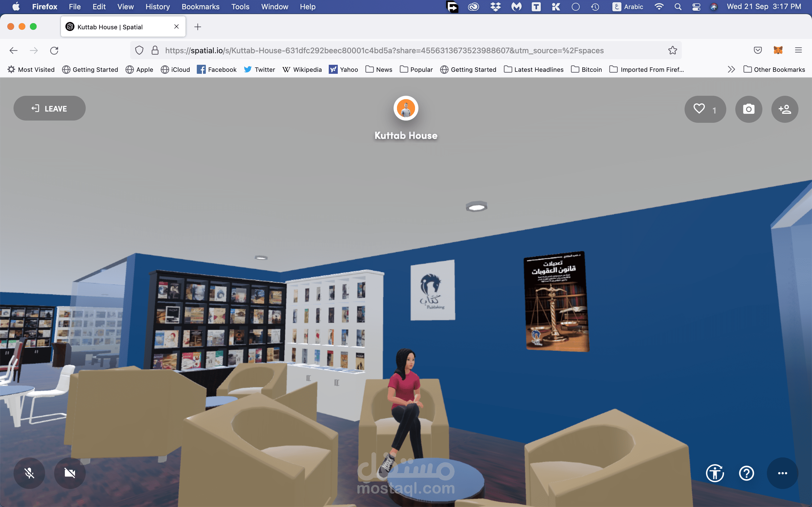Open the Firefox hamburger application menu
The width and height of the screenshot is (812, 507).
pos(798,50)
